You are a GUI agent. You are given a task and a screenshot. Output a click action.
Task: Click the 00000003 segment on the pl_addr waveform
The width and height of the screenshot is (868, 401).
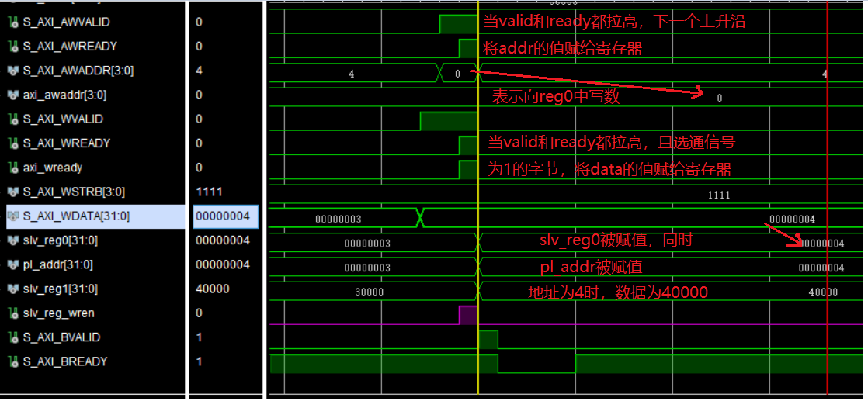(367, 268)
